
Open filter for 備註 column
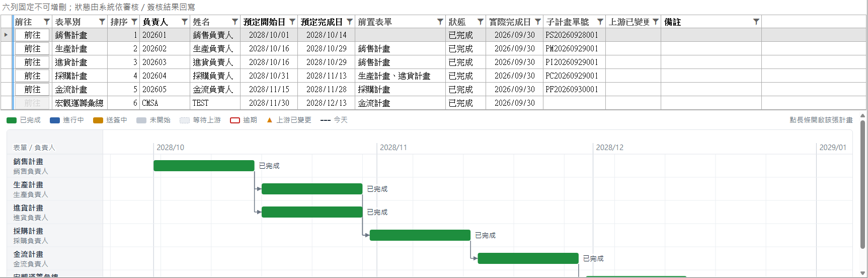pyautogui.click(x=756, y=22)
